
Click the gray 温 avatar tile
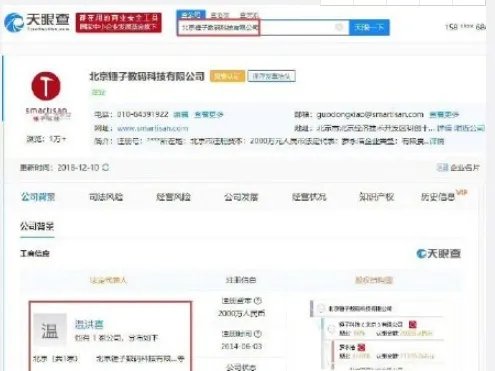50,329
